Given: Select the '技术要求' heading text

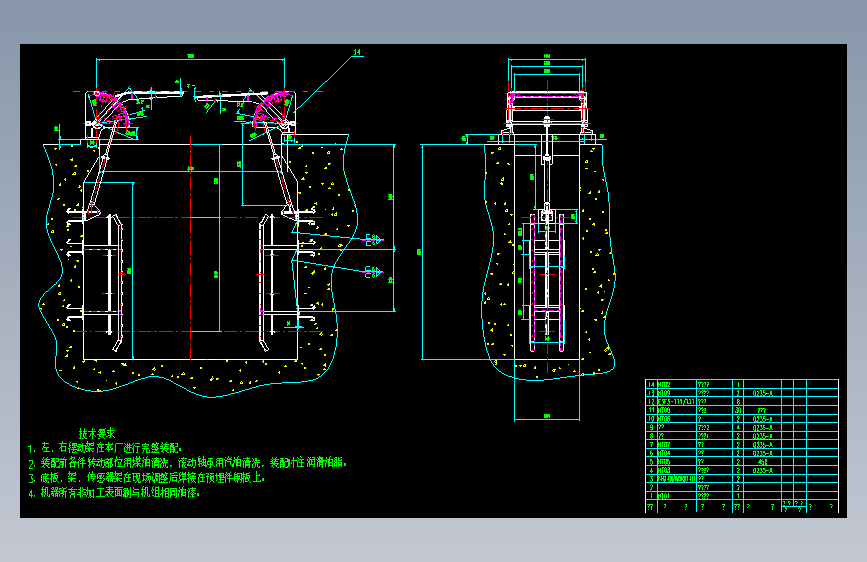Looking at the screenshot, I should point(97,433).
